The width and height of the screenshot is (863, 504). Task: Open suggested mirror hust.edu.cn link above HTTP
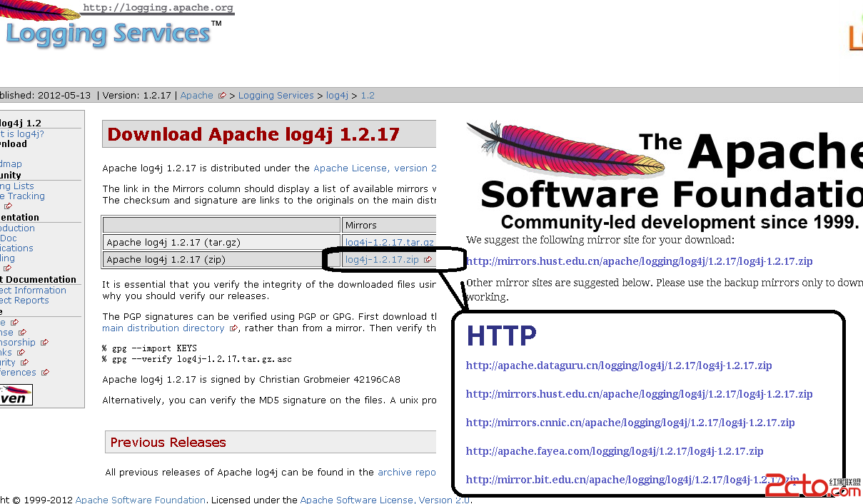pos(639,261)
